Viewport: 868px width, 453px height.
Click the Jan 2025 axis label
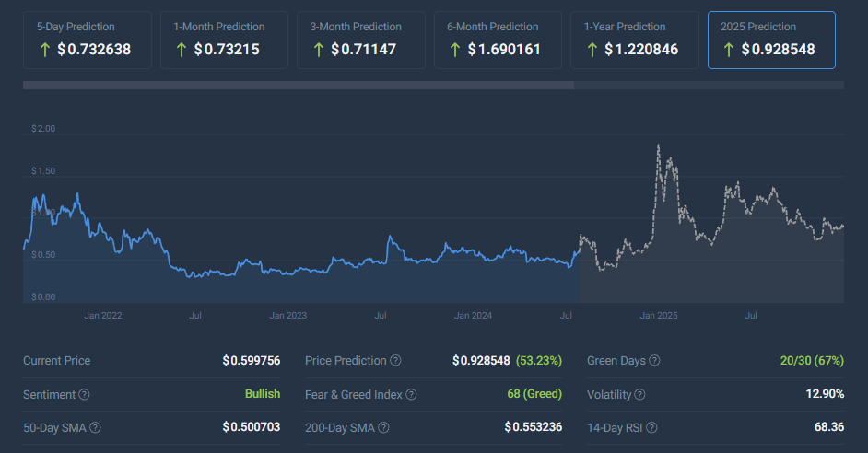click(659, 315)
